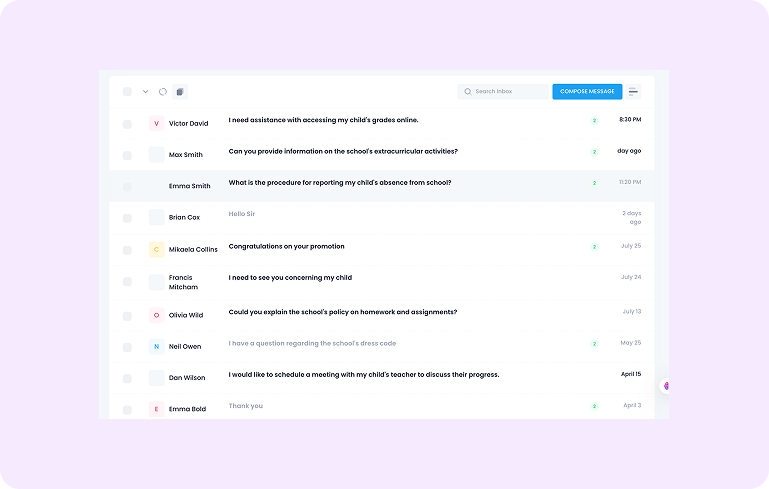769x489 pixels.
Task: Open Brian Cox's 'Hello Sir' message
Action: coord(242,214)
